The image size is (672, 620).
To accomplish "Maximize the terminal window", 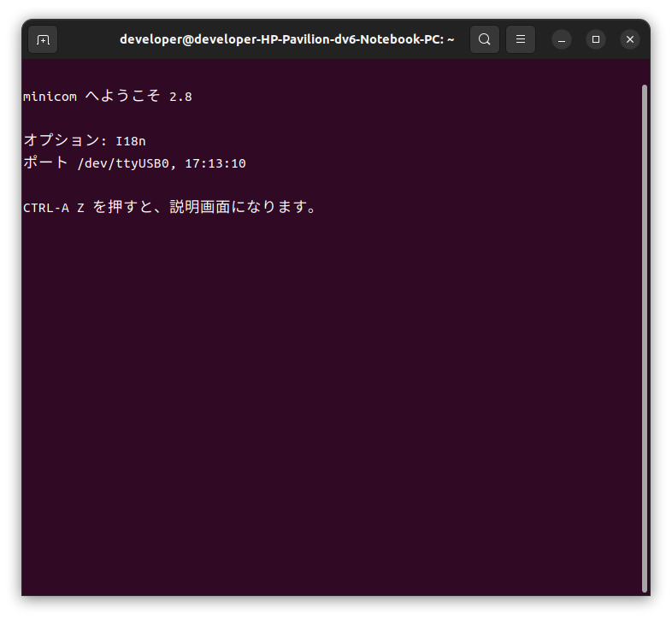I will pos(596,40).
